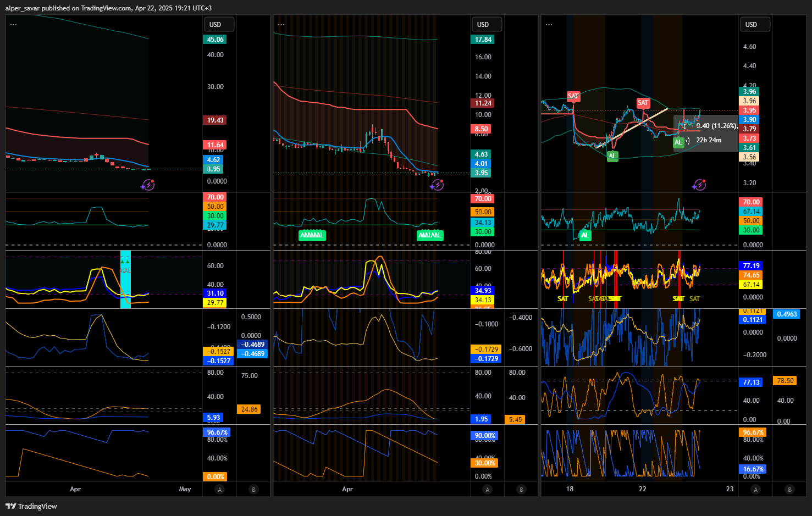Click the 78.50 orange value label

pos(785,381)
